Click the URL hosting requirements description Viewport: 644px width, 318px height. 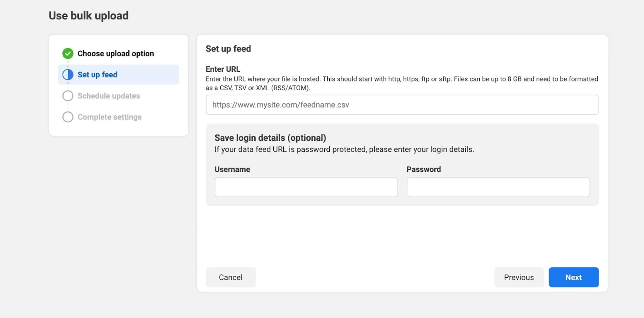(x=402, y=83)
